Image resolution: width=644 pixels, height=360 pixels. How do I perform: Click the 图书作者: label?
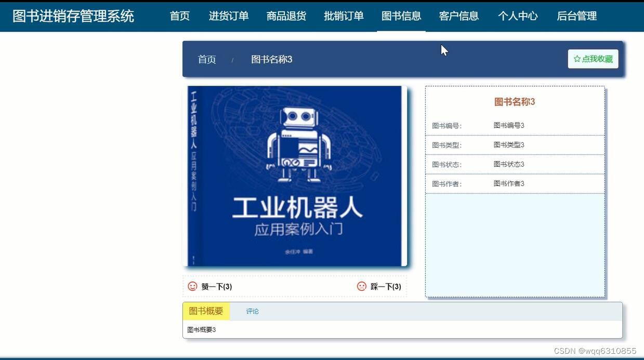[446, 184]
